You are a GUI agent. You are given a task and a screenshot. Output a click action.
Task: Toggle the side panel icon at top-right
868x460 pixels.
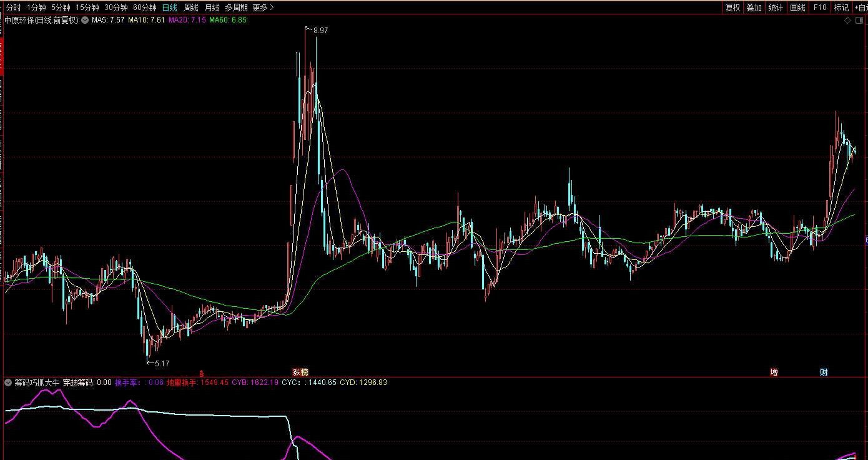[x=859, y=20]
